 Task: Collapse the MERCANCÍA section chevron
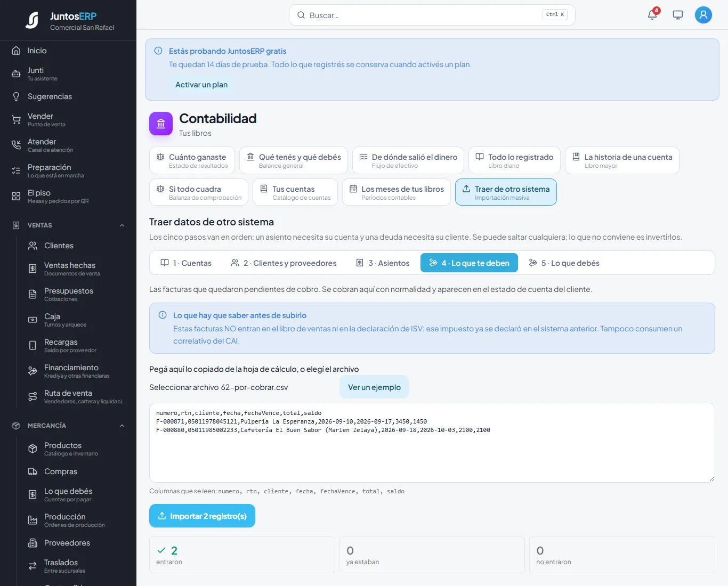pyautogui.click(x=122, y=426)
